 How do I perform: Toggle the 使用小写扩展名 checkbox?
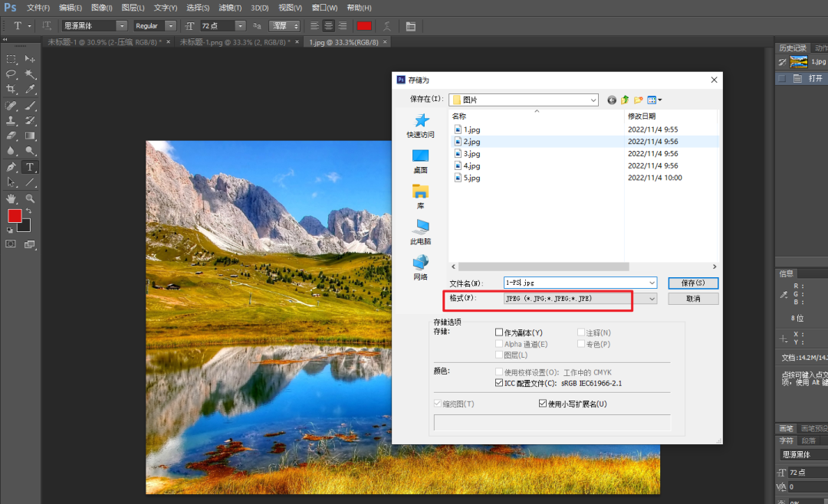click(542, 404)
